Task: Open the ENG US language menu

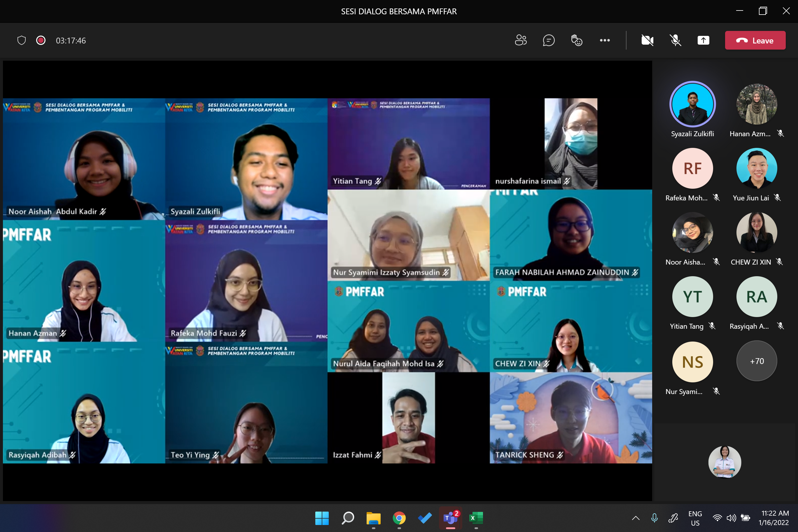Action: tap(695, 518)
